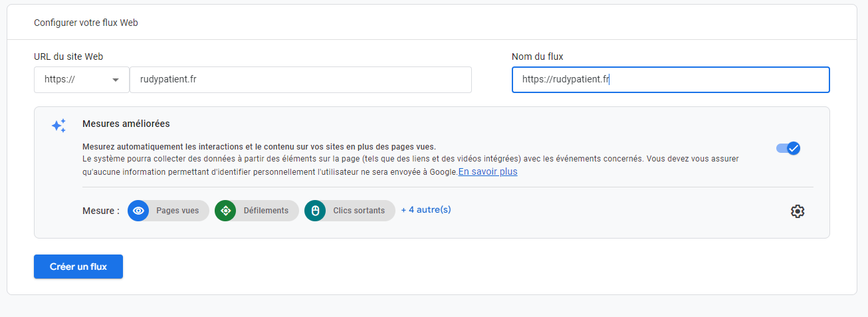
Task: Disable the Mesures améliorées toggle switch
Action: point(788,148)
